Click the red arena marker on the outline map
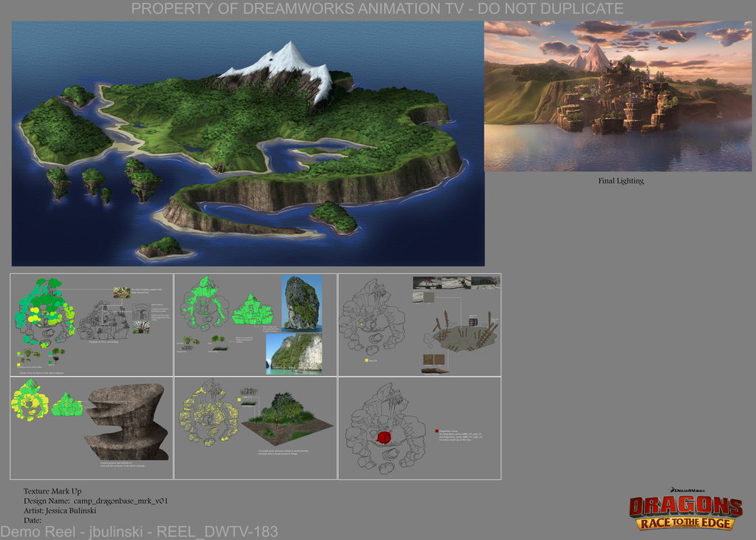The height and width of the screenshot is (540, 756). point(384,437)
